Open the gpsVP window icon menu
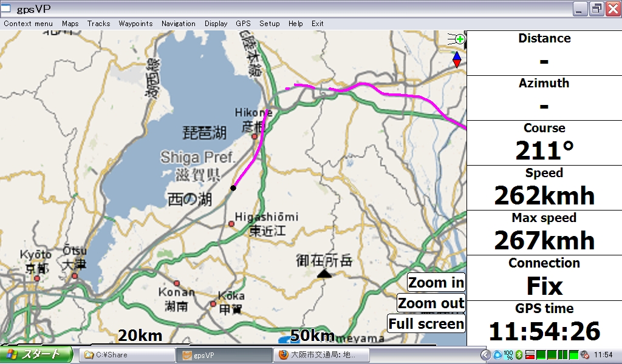This screenshot has width=622, height=364. click(x=7, y=8)
